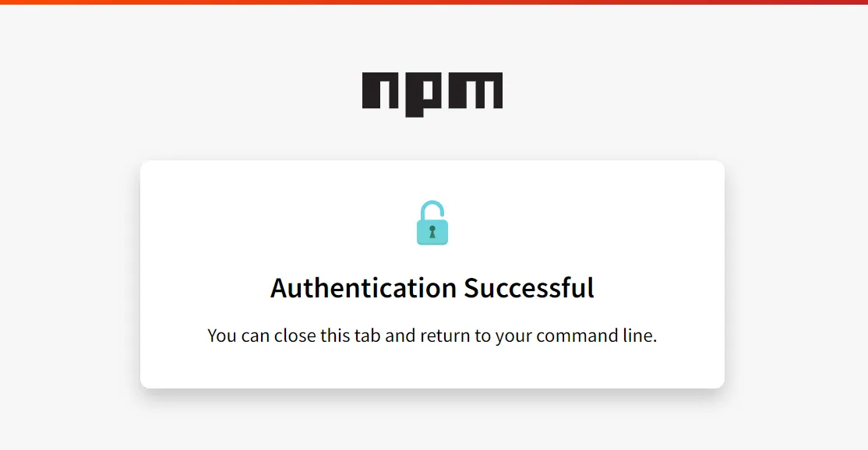Click the gray background left of the card
The height and width of the screenshot is (450, 868).
point(70,272)
